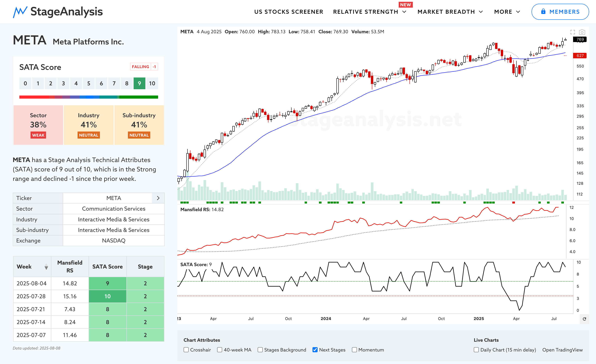The image size is (596, 364).
Task: Open US Stocks Screener menu item
Action: pos(289,12)
